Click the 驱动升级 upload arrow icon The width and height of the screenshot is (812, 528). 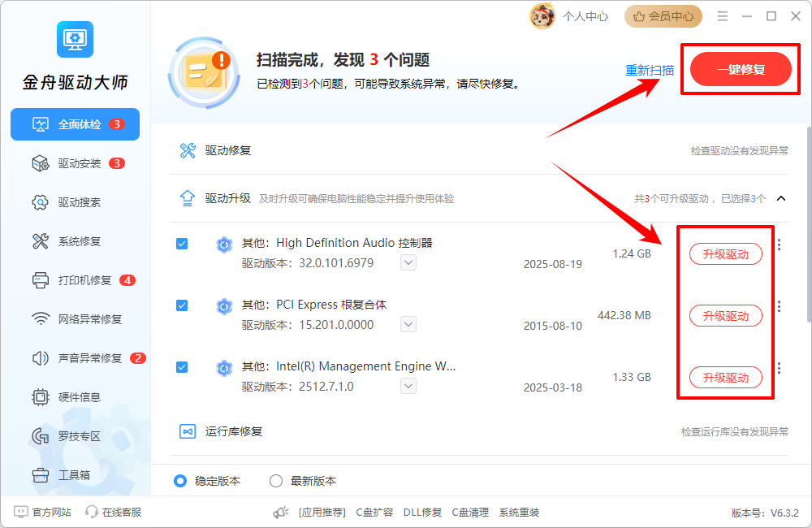[188, 198]
